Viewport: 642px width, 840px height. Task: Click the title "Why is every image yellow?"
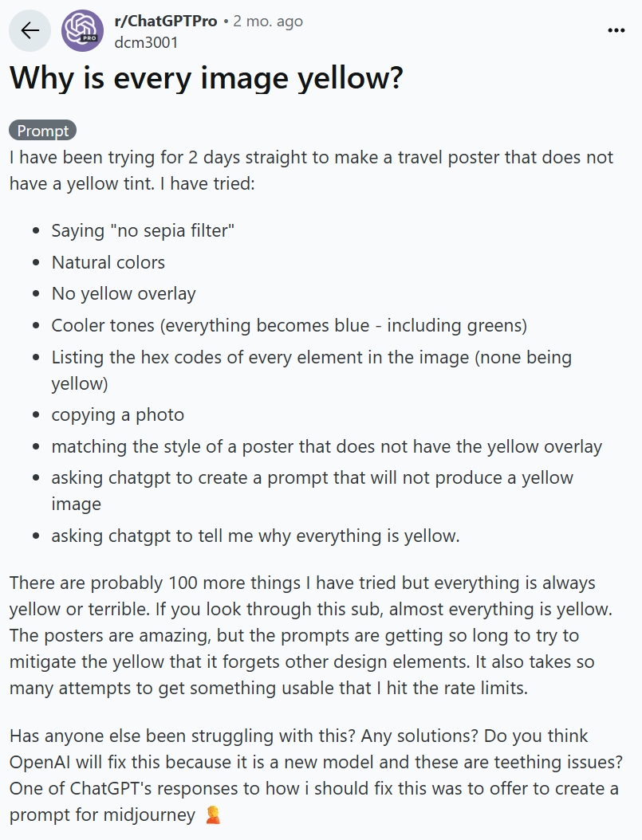tap(207, 80)
